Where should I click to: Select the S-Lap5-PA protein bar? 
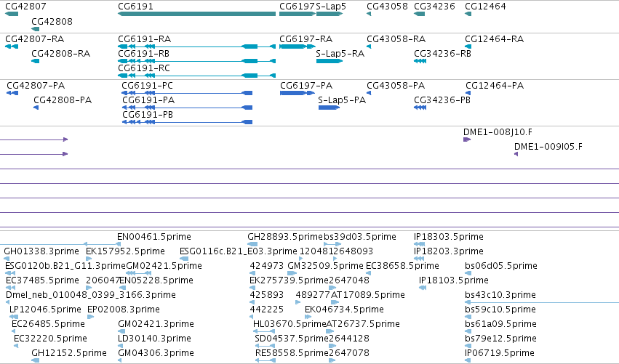click(329, 108)
